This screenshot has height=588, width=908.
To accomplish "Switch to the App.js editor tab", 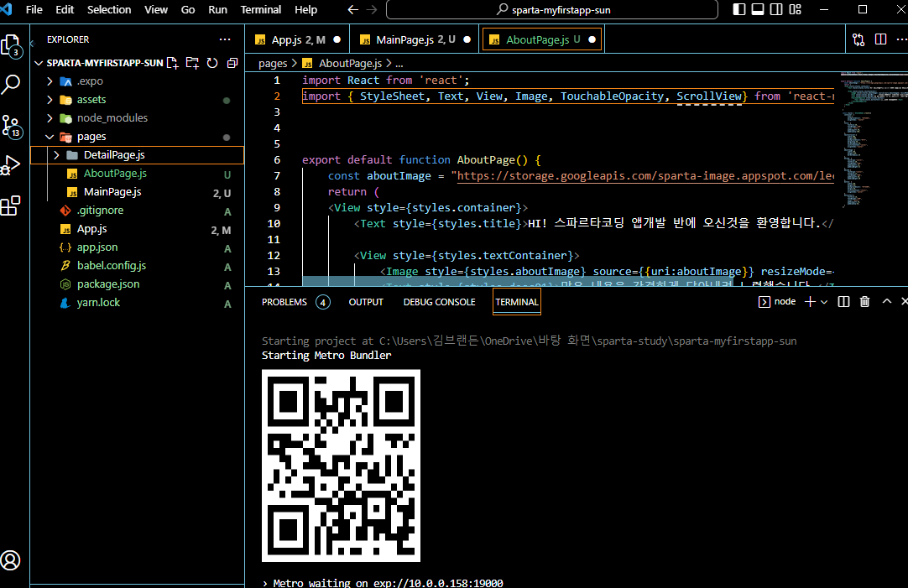I will coord(298,39).
